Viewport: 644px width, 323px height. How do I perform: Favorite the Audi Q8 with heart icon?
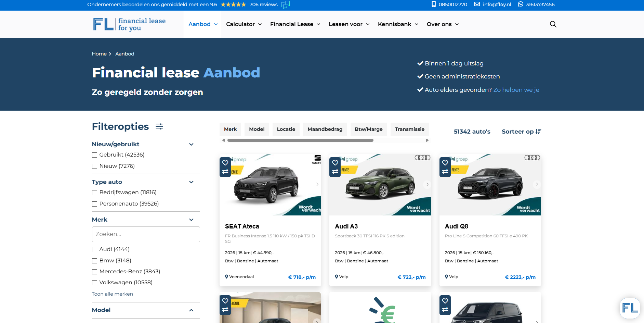click(445, 163)
